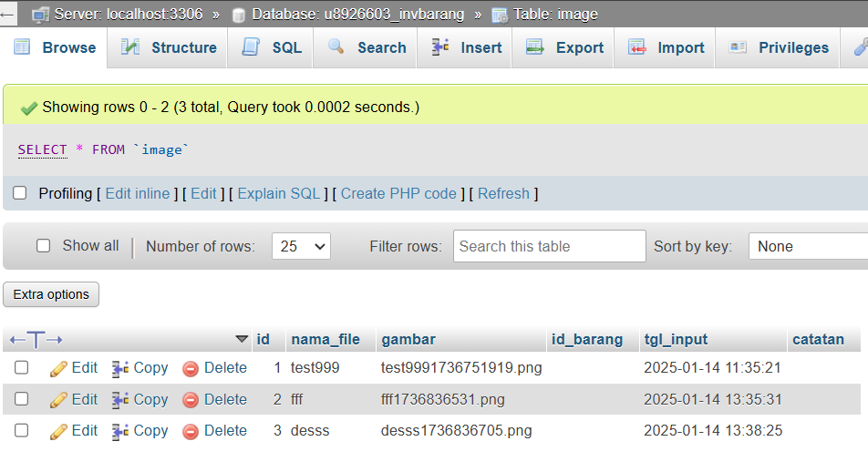Click the Table image breadcrumb icon
The height and width of the screenshot is (462, 868).
coord(500,15)
